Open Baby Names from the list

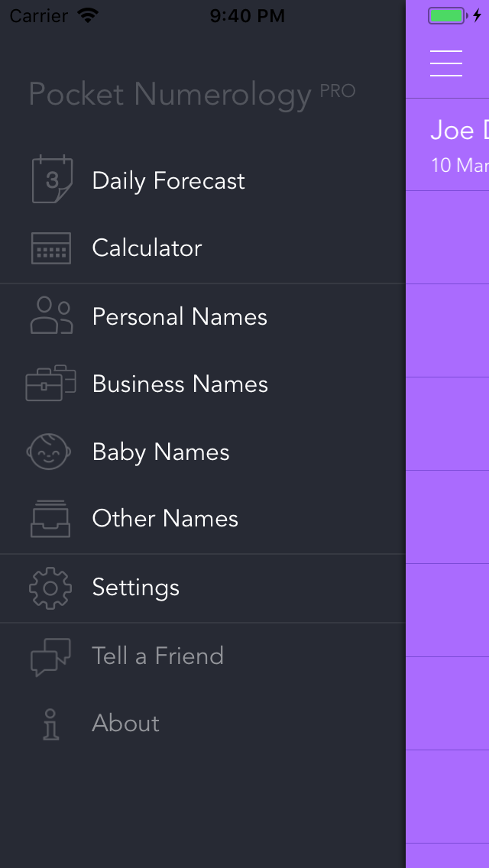(160, 452)
